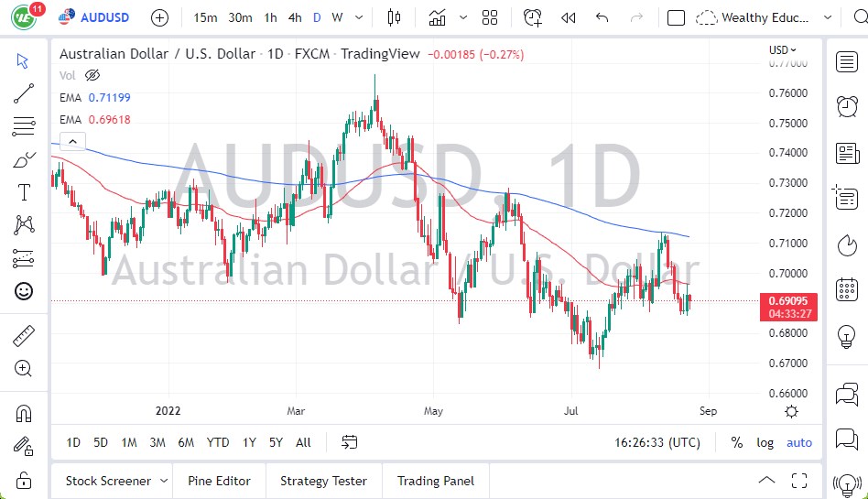Open the Strategy Tester tab

pos(323,481)
